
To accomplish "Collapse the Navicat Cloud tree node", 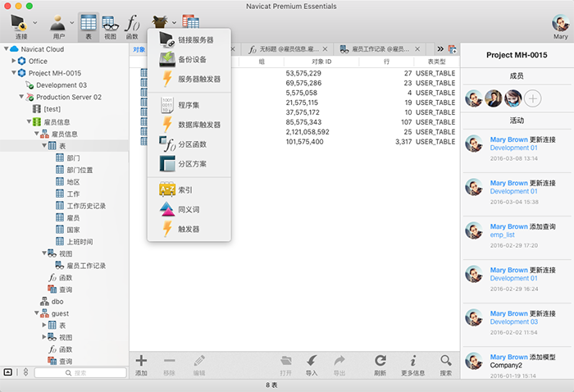I will coord(6,48).
